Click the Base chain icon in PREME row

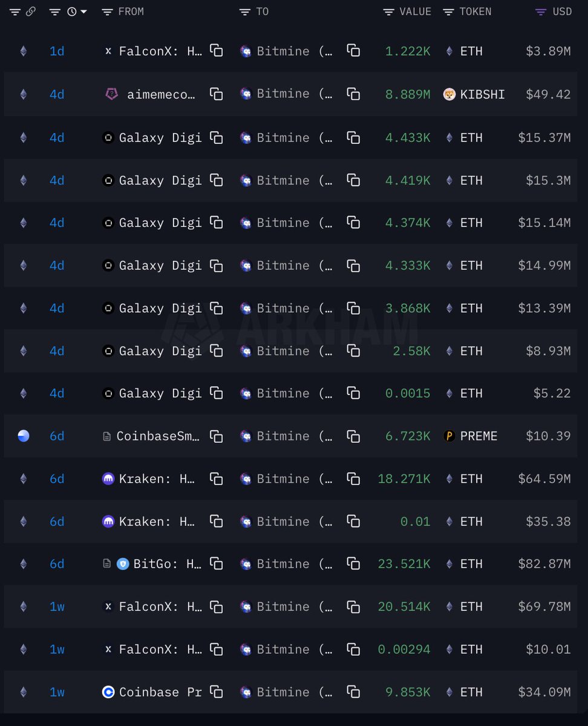24,436
